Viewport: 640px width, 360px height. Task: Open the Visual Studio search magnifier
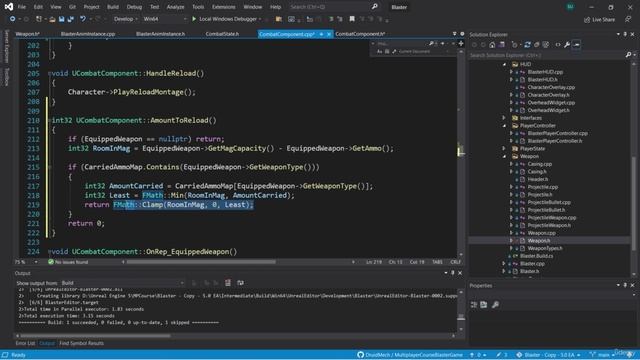pyautogui.click(x=375, y=7)
